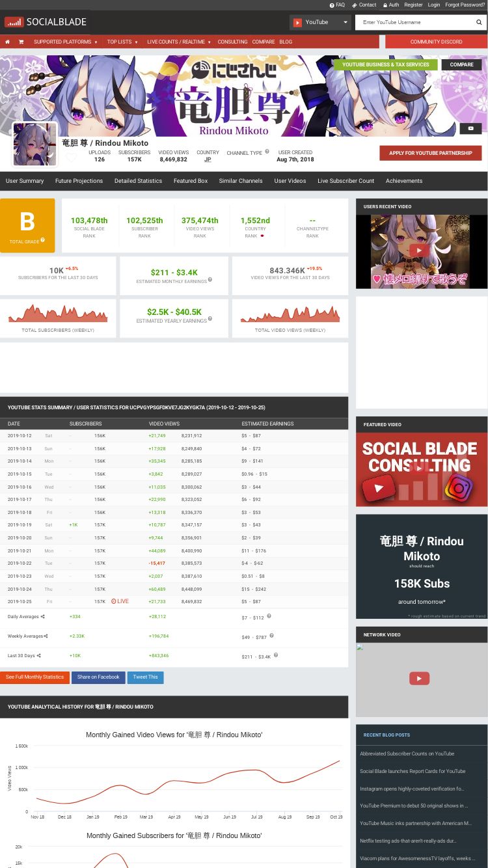The image size is (488, 868).
Task: Switch to Future Projections tab
Action: pyautogui.click(x=79, y=181)
